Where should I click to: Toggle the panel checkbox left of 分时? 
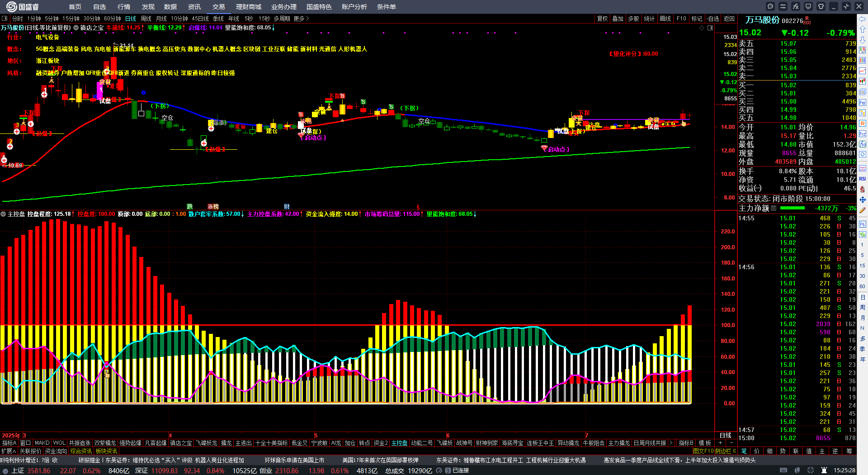(x=5, y=19)
